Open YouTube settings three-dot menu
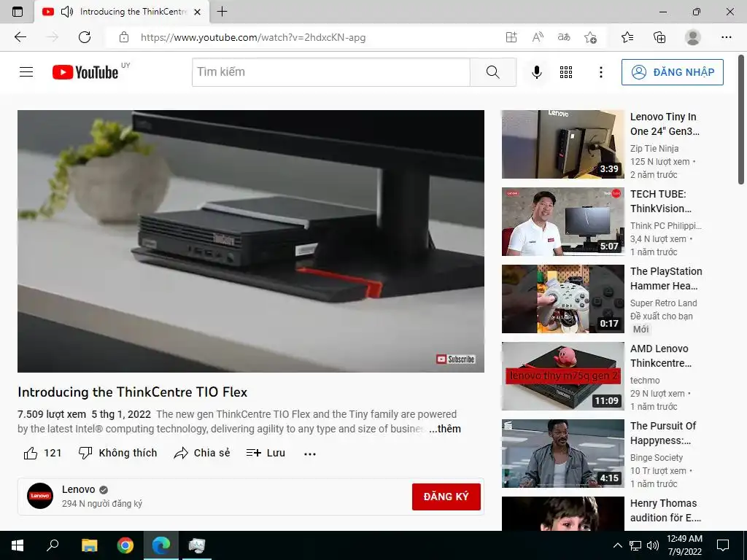Screen dimensions: 747x560 [601, 72]
